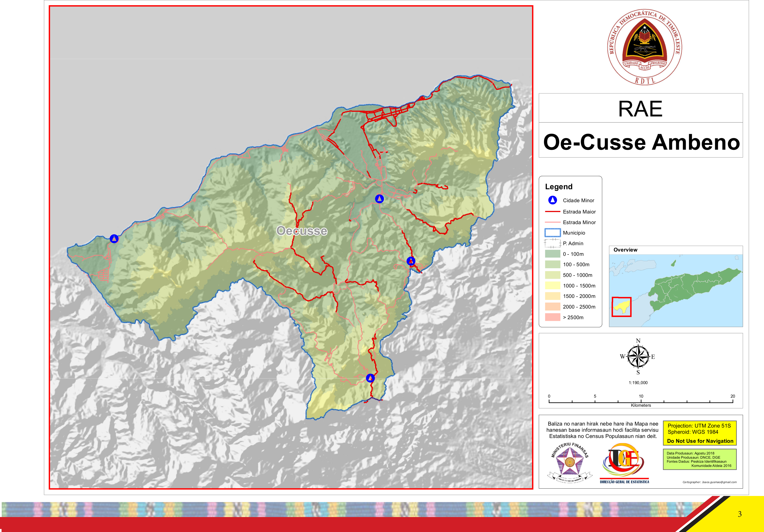Click the thick red line legend symbol

[x=552, y=211]
